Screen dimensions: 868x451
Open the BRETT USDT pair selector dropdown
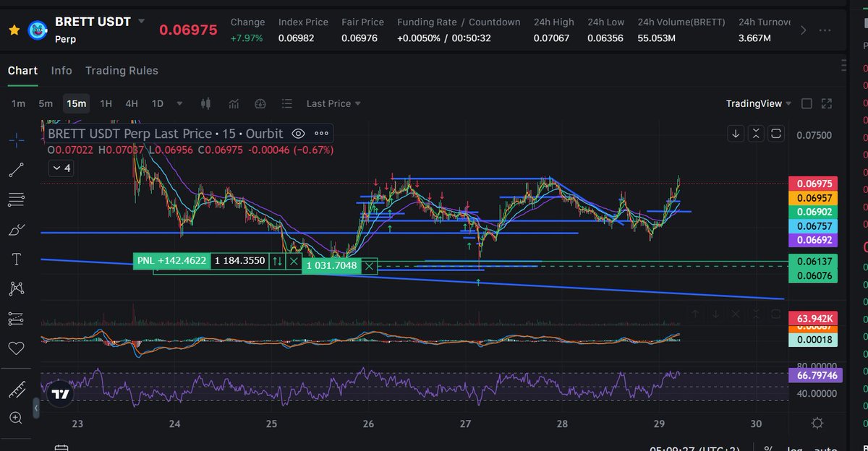141,22
